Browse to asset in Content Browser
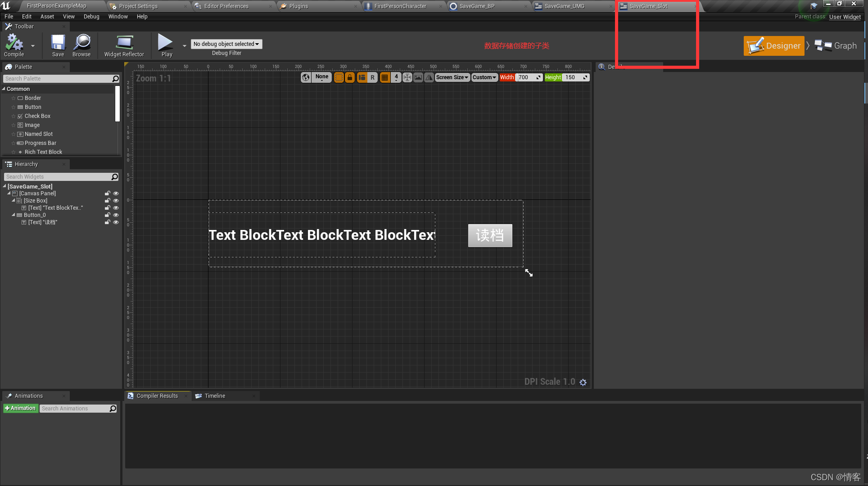868x486 pixels. click(x=81, y=43)
